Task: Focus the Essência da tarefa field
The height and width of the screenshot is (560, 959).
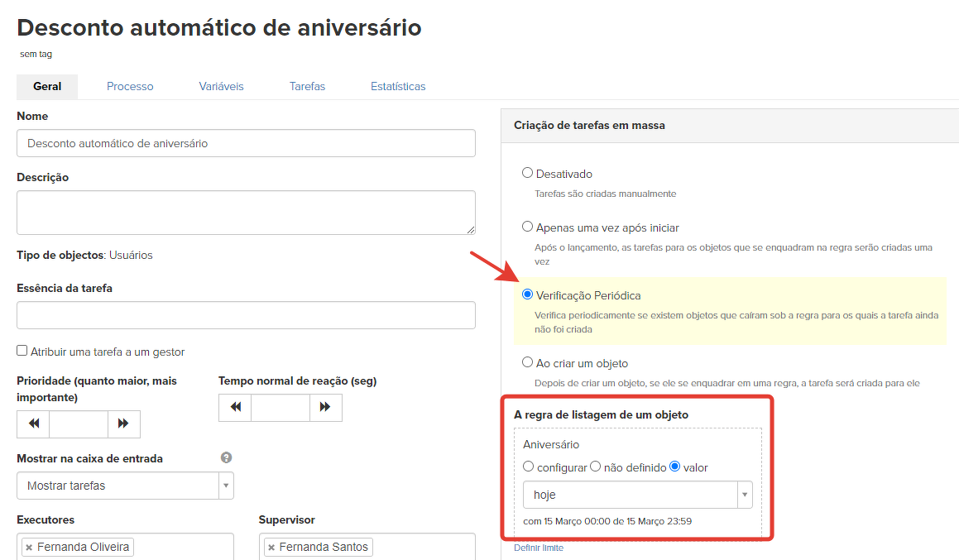Action: click(246, 315)
